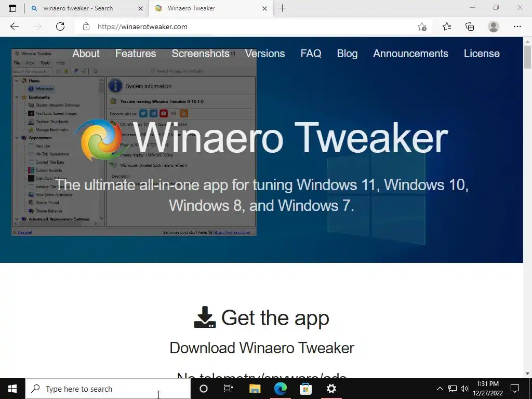Open Cortana circle icon
Image resolution: width=532 pixels, height=399 pixels.
point(204,389)
